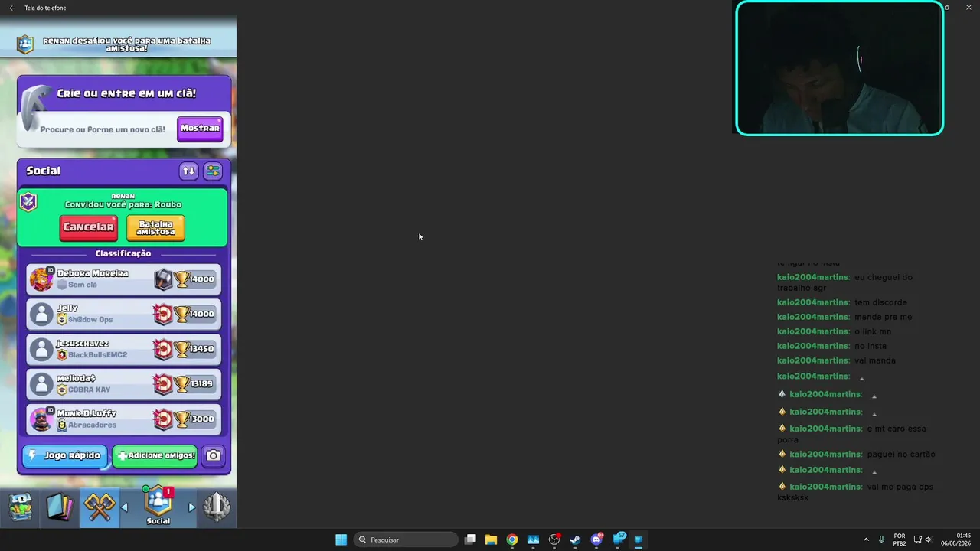Click Adicione amigos button
The height and width of the screenshot is (551, 980).
pos(155,455)
